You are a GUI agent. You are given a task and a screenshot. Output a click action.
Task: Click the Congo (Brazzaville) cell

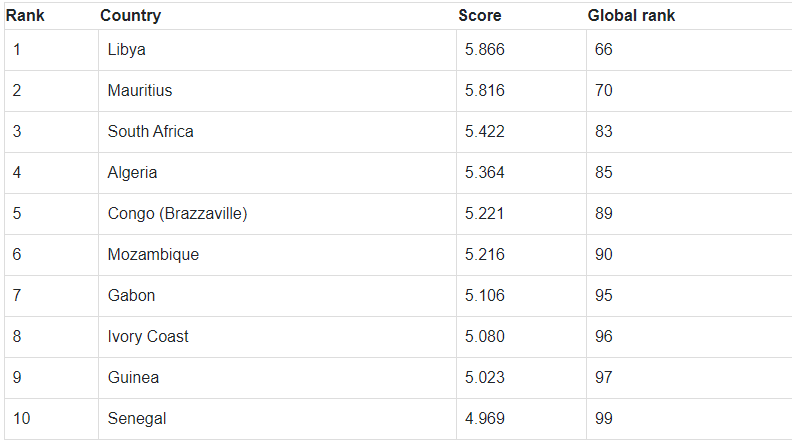click(177, 214)
